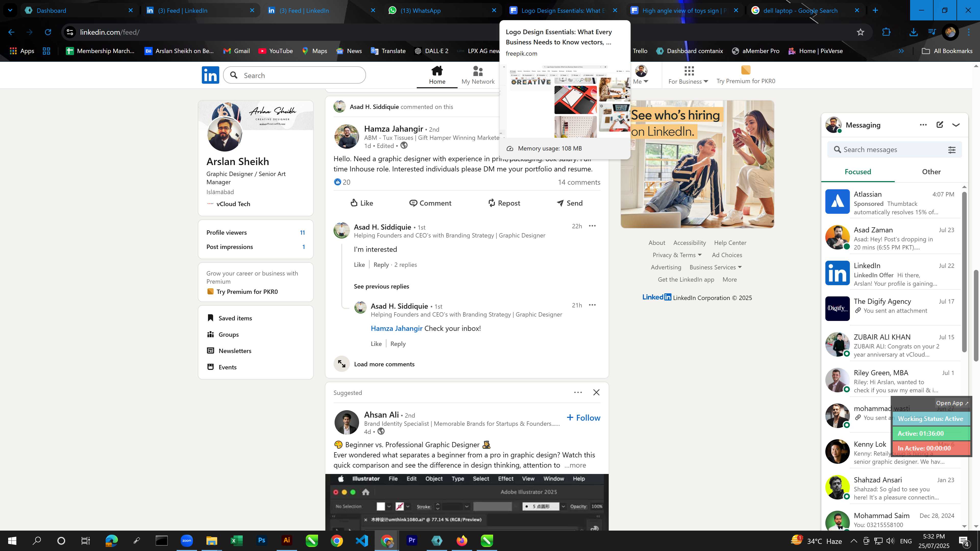The width and height of the screenshot is (980, 551).
Task: Open options for Asad's 22h comment
Action: pos(592,226)
